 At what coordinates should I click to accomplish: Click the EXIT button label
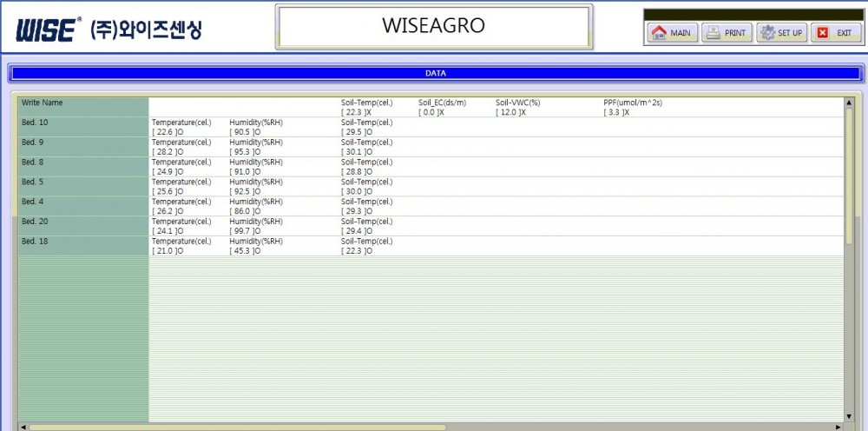845,33
